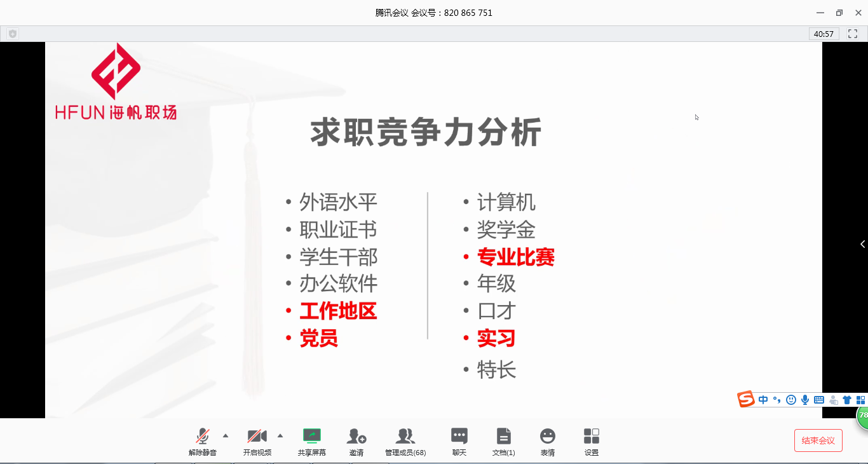Open audio options arrow beside microphone
Screen dimensions: 868x464
[x=226, y=435]
